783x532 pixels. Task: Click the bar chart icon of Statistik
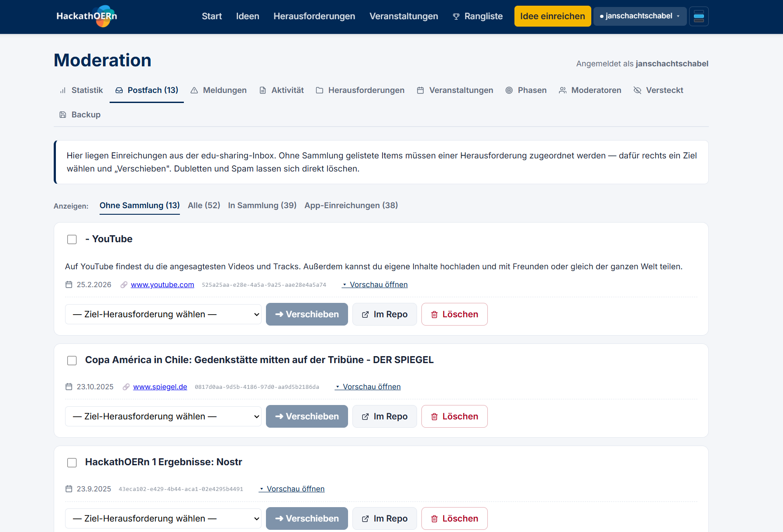[x=63, y=90]
